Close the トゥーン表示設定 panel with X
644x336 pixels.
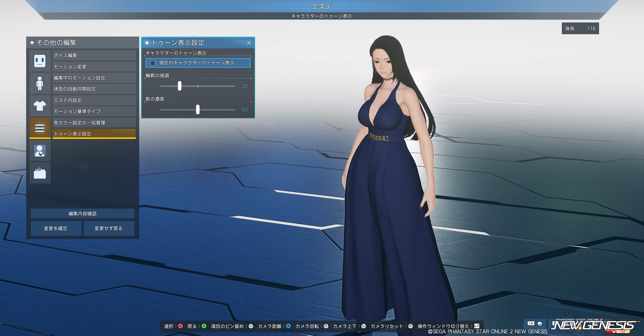click(249, 43)
